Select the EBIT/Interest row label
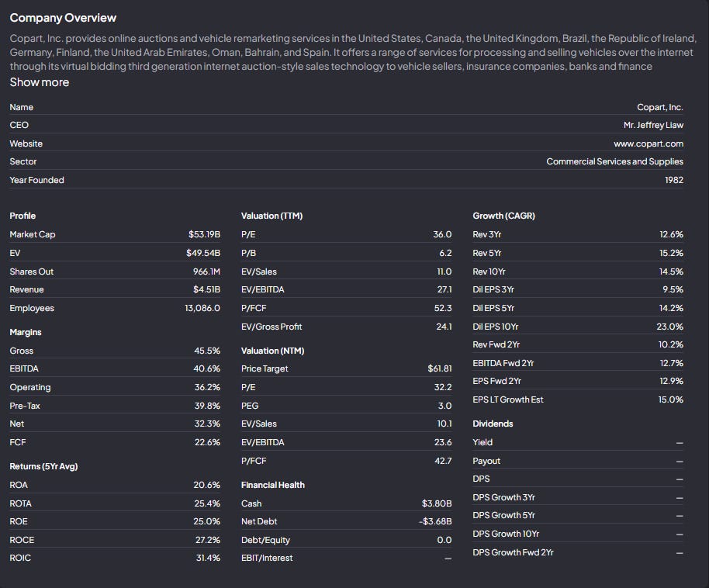 [x=267, y=559]
